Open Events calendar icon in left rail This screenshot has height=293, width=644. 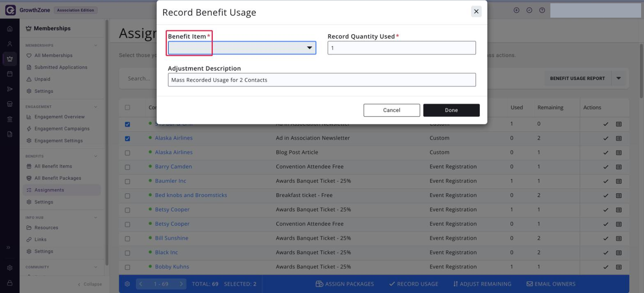pos(10,74)
